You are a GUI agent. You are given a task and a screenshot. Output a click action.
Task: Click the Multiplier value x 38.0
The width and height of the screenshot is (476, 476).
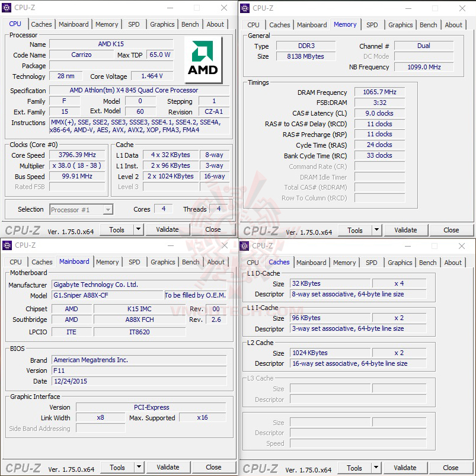pyautogui.click(x=77, y=165)
